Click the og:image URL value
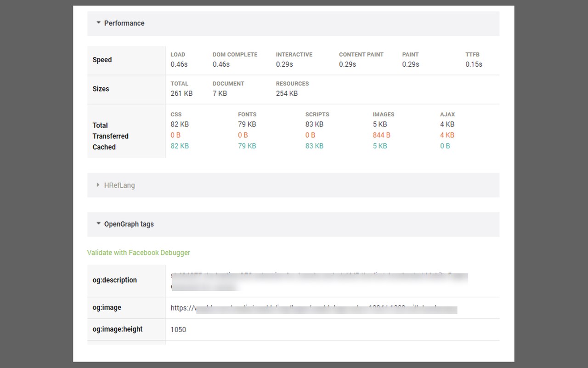The image size is (588, 368). pos(313,308)
